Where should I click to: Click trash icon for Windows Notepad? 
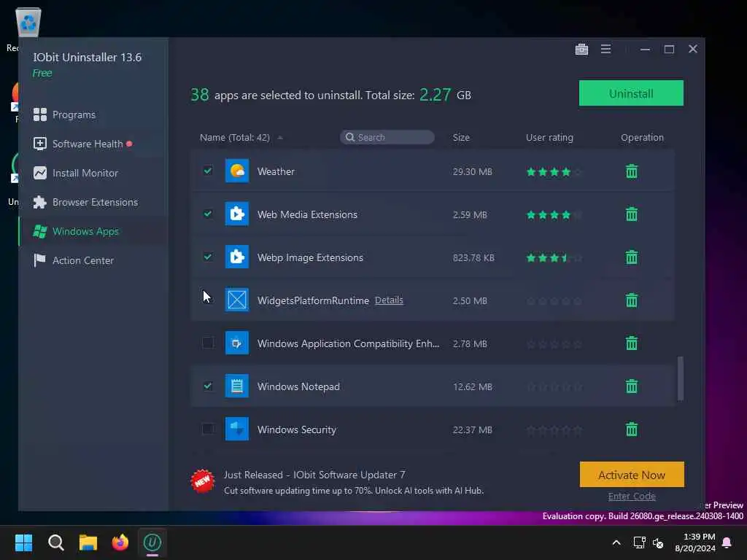(x=631, y=386)
